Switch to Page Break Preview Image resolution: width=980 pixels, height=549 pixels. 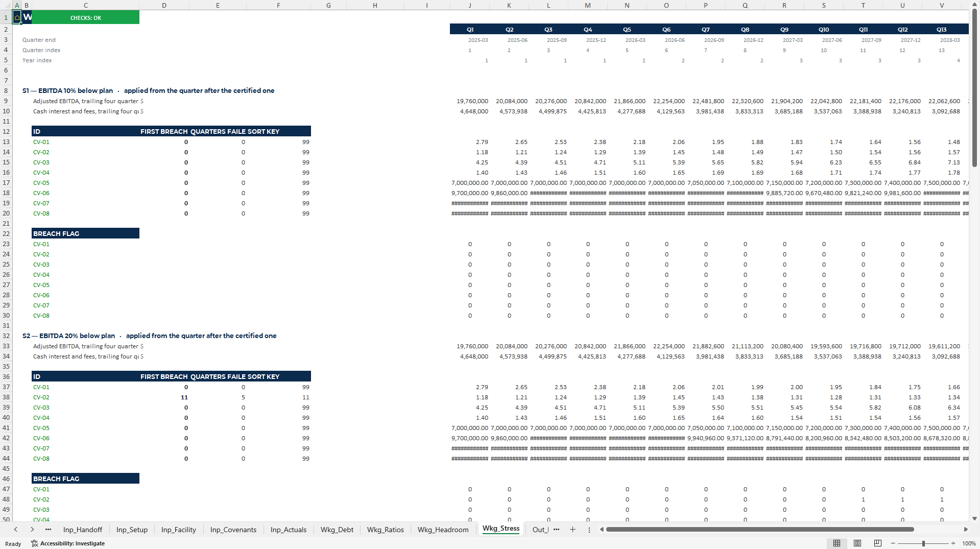(878, 543)
